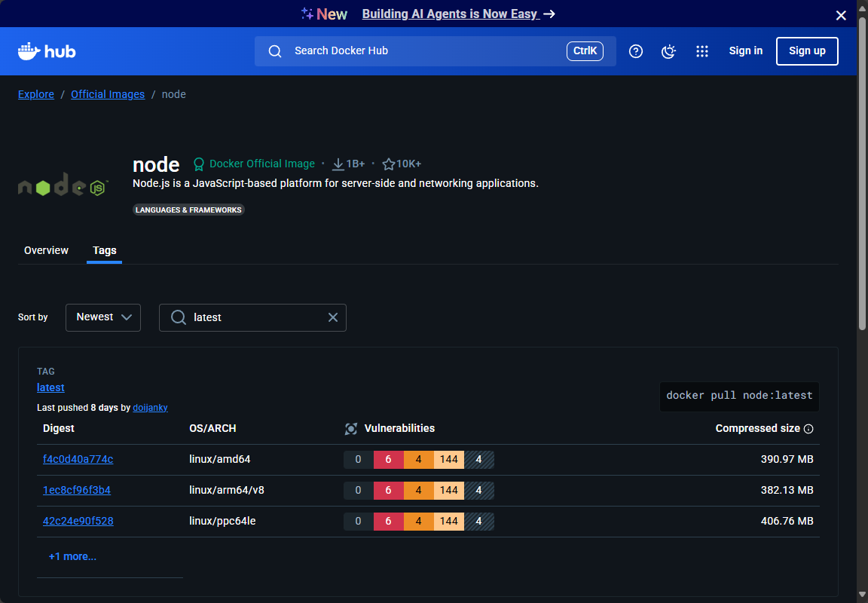Click the 406.76 MB size value
Screen dimensions: 868x603
tap(787, 521)
